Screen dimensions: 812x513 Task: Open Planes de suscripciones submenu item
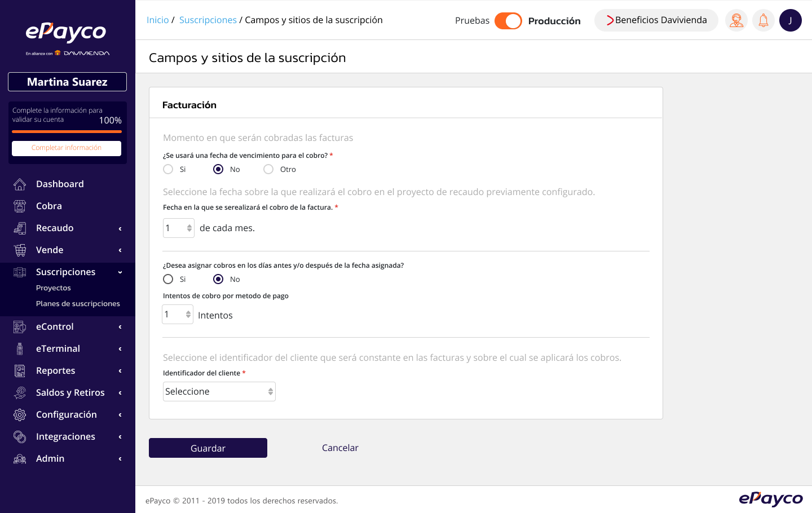pos(78,304)
